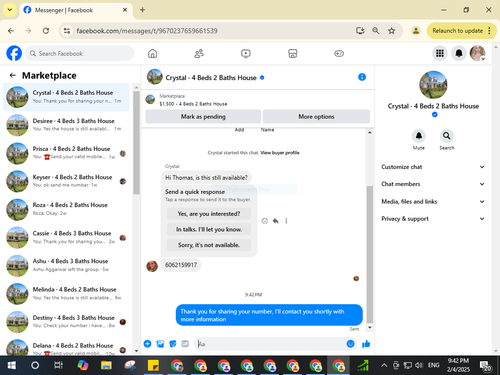Choose a sticker in the composer
The height and width of the screenshot is (375, 500).
173,344
